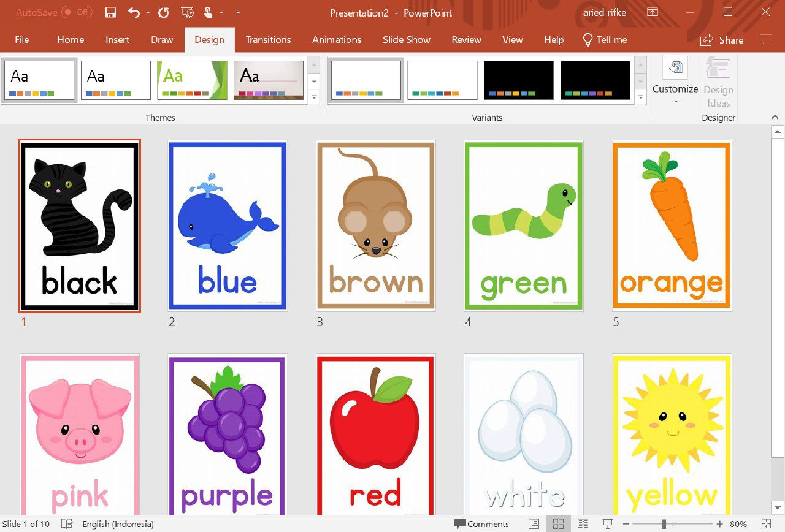
Task: Fit slide to window icon
Action: pos(766,524)
